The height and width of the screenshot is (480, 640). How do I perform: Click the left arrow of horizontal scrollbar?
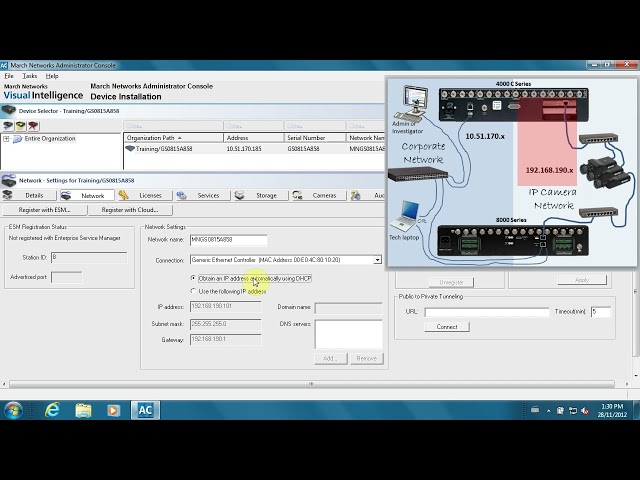point(4,384)
